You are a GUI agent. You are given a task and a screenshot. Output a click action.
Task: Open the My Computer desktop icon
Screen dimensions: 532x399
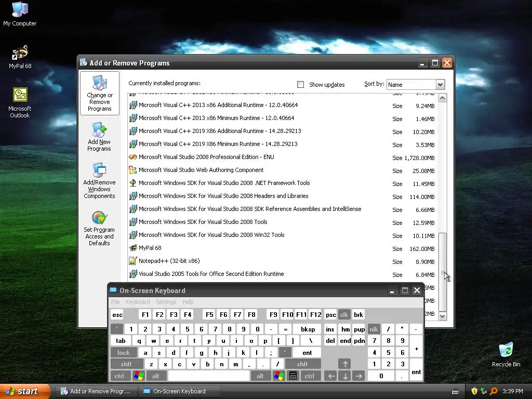pyautogui.click(x=20, y=14)
